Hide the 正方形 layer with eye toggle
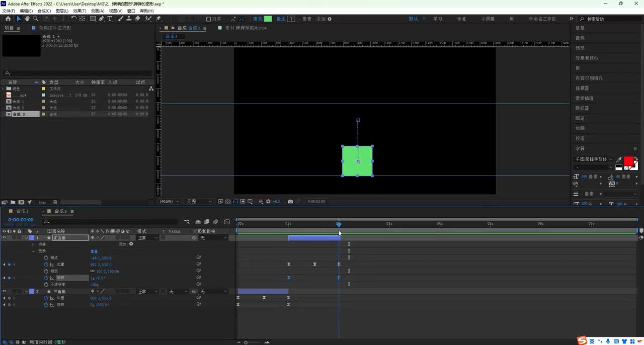The width and height of the screenshot is (644, 345). (5, 238)
